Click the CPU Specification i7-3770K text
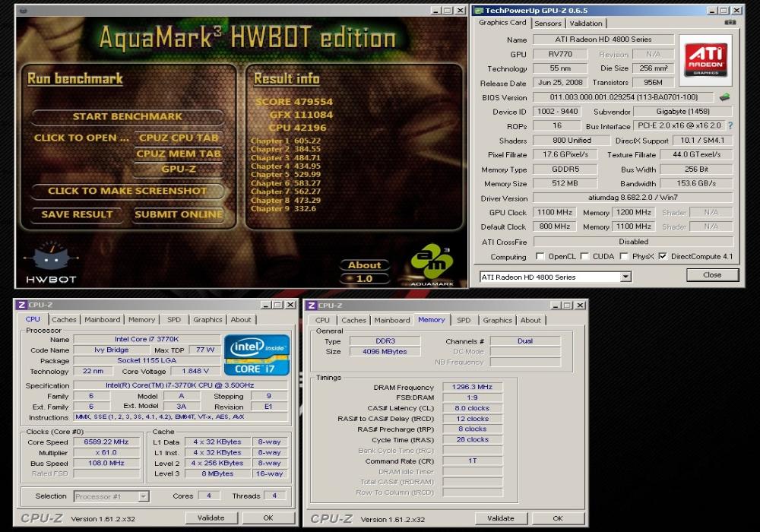The image size is (760, 532). coord(180,385)
